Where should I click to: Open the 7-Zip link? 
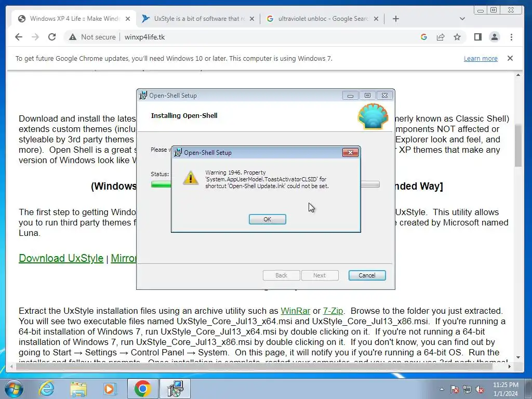click(x=333, y=311)
